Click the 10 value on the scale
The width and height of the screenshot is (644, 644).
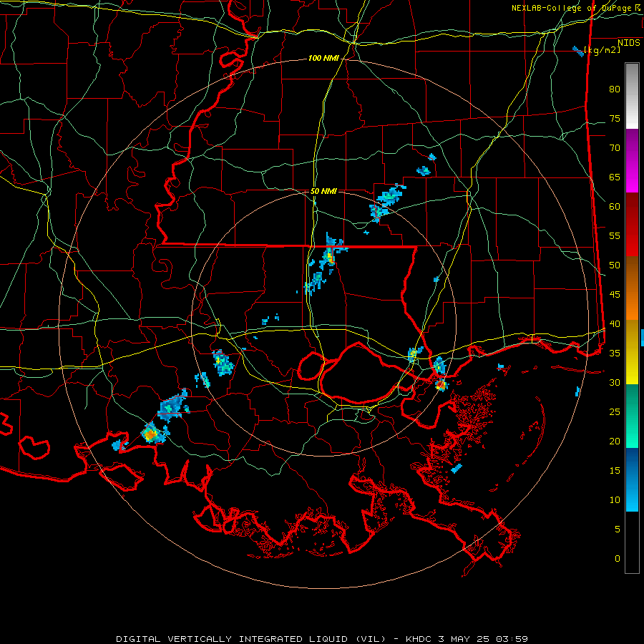tap(615, 500)
